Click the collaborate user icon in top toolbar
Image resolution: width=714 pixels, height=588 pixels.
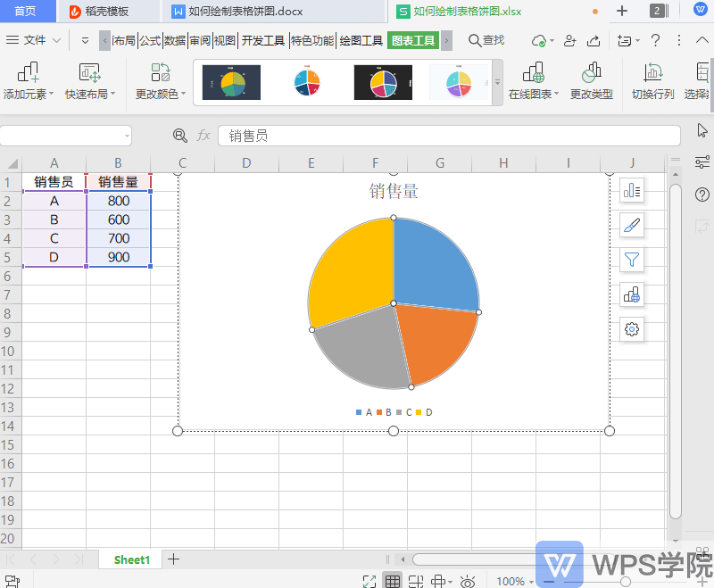pos(569,41)
